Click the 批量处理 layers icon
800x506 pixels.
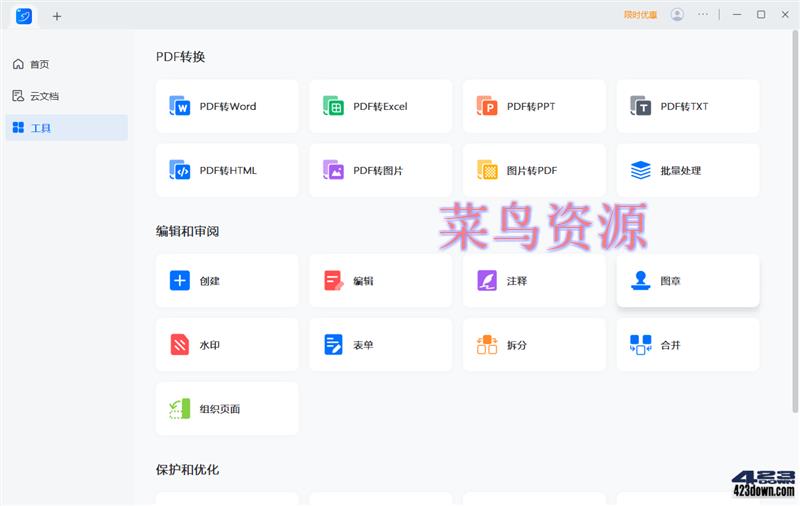click(640, 170)
